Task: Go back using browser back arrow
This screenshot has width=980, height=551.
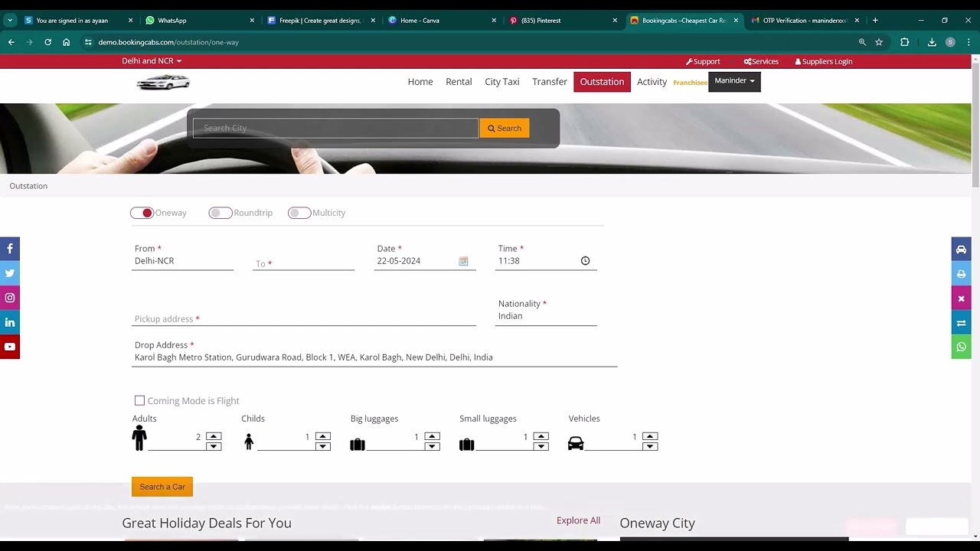Action: [x=11, y=42]
